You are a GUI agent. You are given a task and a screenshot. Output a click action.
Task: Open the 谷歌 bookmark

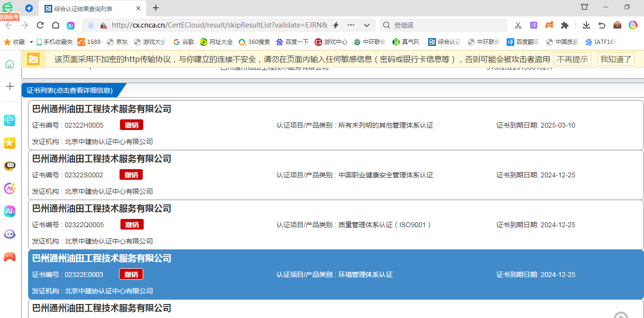pyautogui.click(x=184, y=42)
